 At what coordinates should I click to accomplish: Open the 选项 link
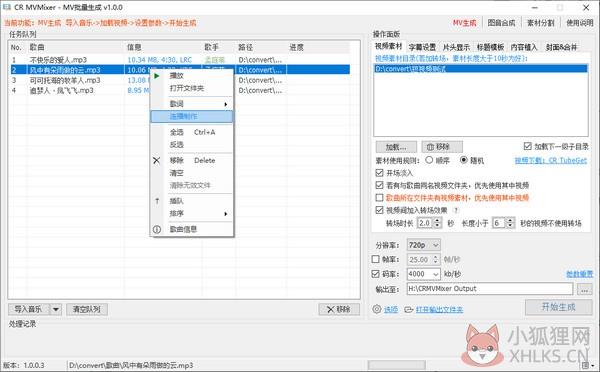(391, 309)
